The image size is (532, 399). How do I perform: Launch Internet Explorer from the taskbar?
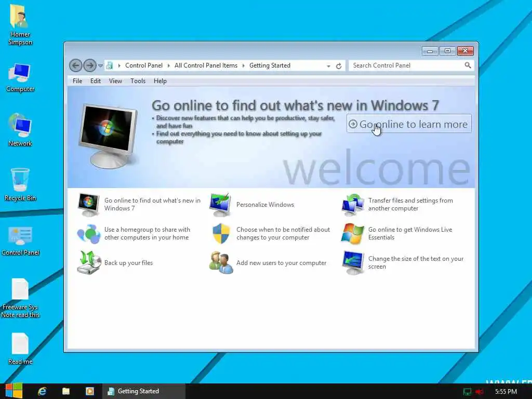[42, 391]
